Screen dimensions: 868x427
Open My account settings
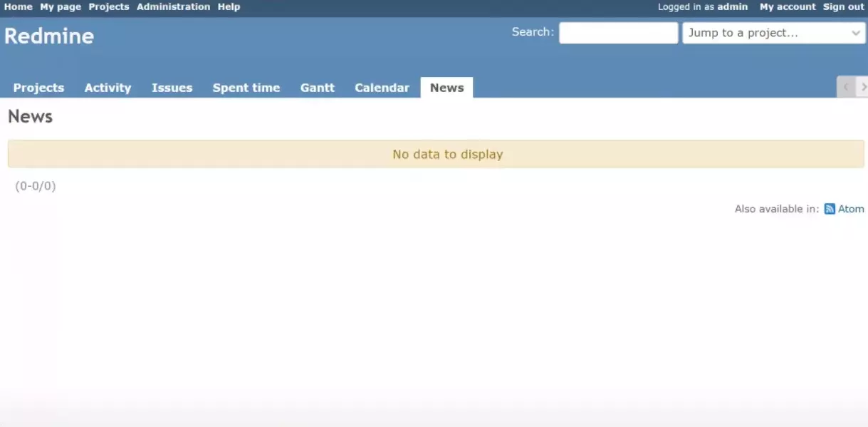(786, 6)
